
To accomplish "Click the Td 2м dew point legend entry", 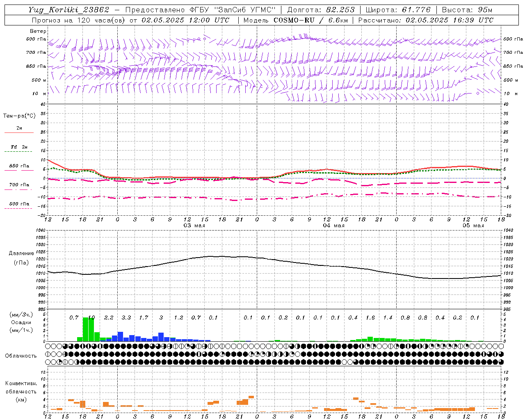I will point(19,147).
